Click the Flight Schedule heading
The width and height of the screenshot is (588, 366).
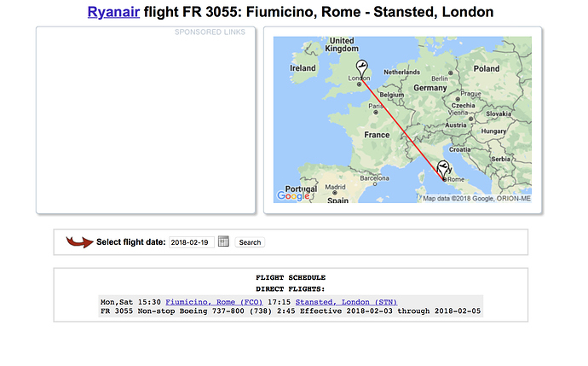pos(291,277)
